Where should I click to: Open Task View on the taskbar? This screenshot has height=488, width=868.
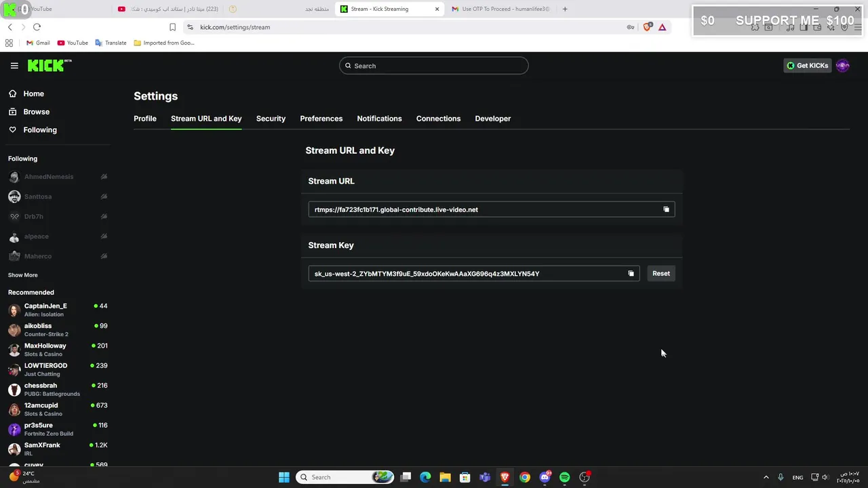coord(406,477)
